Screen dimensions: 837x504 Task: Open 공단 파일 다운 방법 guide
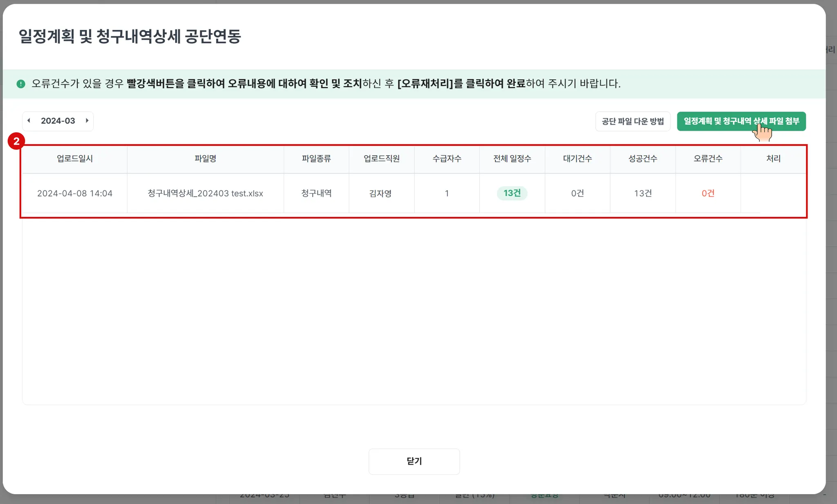coord(632,121)
